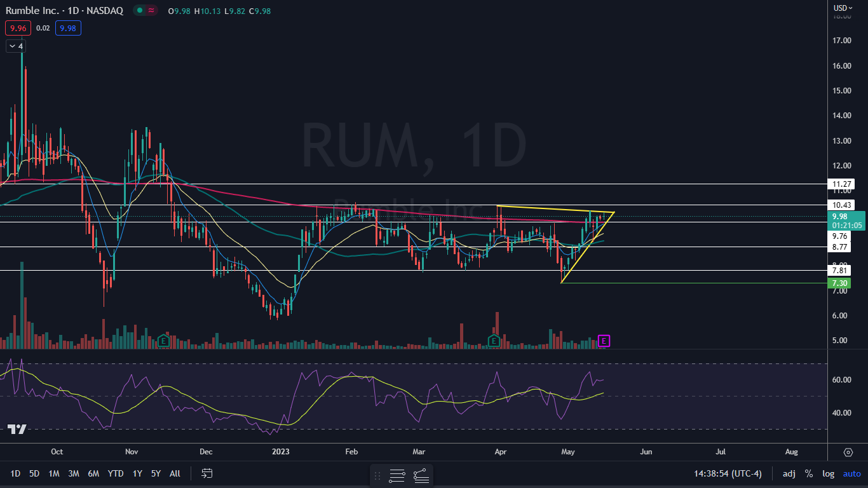Click the green 7.30 price label

pyautogui.click(x=841, y=283)
